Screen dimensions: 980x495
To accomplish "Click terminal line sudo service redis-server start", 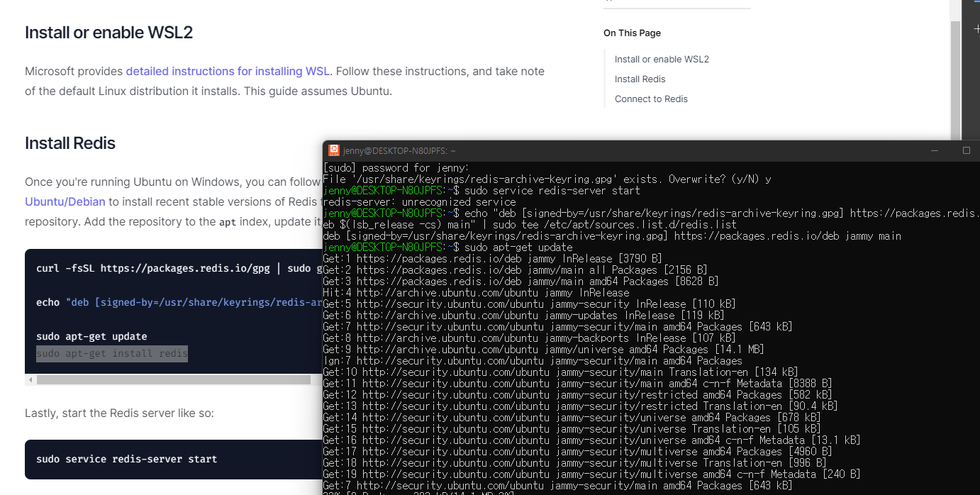I will pos(481,191).
